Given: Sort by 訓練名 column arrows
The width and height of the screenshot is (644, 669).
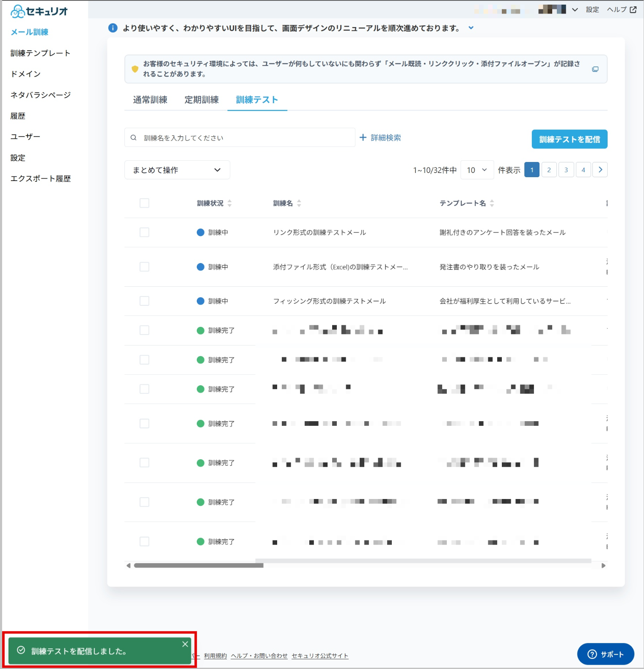Looking at the screenshot, I should click(299, 203).
